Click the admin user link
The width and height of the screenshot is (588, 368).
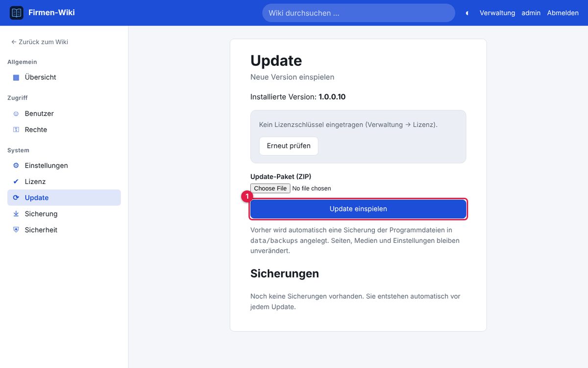(x=531, y=13)
